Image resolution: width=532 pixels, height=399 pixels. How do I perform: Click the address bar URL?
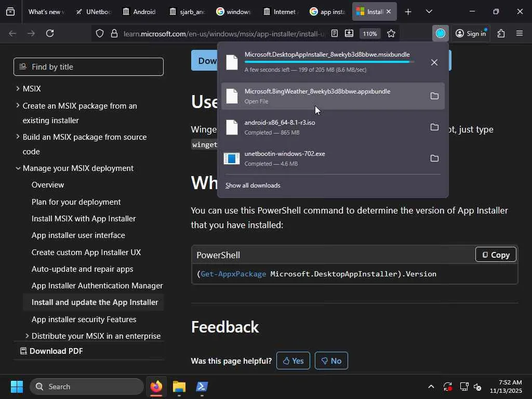[223, 34]
